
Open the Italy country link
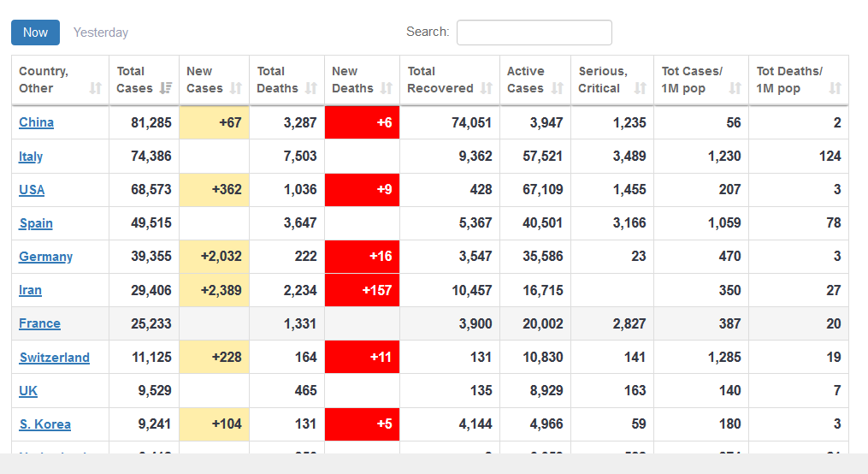[31, 157]
